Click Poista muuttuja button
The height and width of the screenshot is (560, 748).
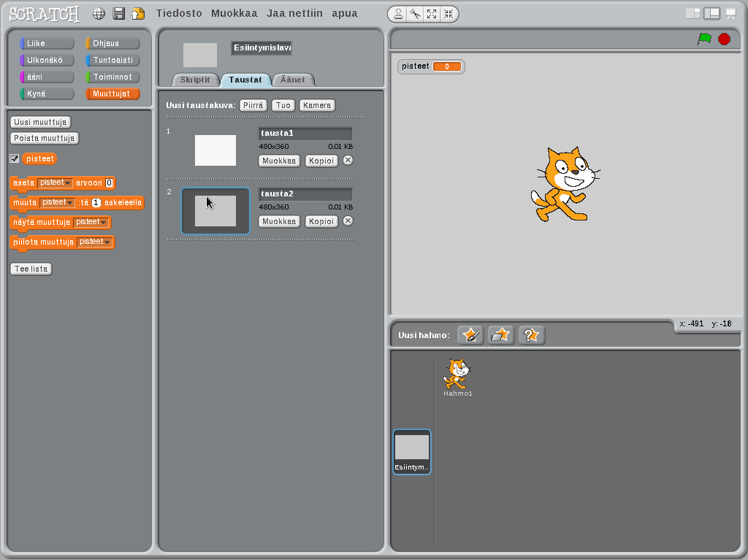(45, 138)
